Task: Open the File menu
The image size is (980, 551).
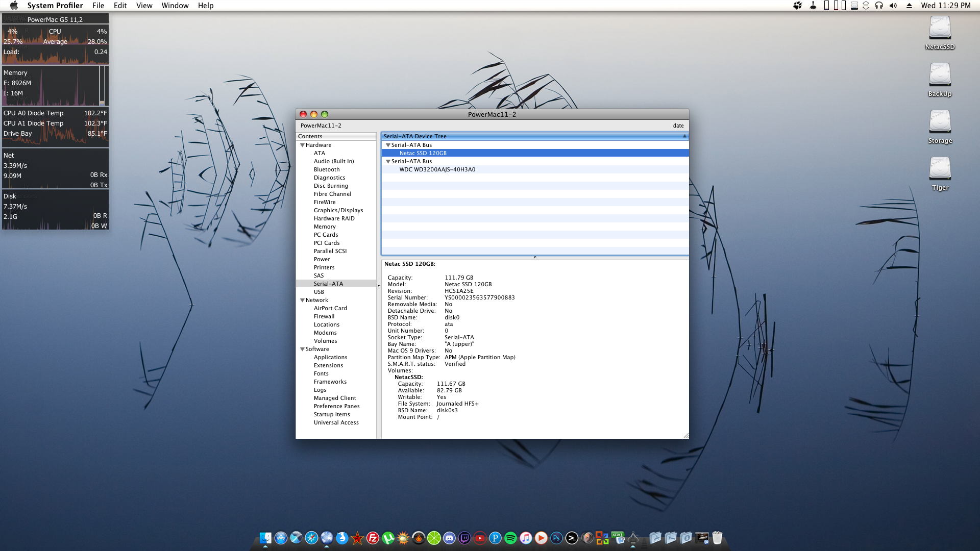Action: pos(98,6)
